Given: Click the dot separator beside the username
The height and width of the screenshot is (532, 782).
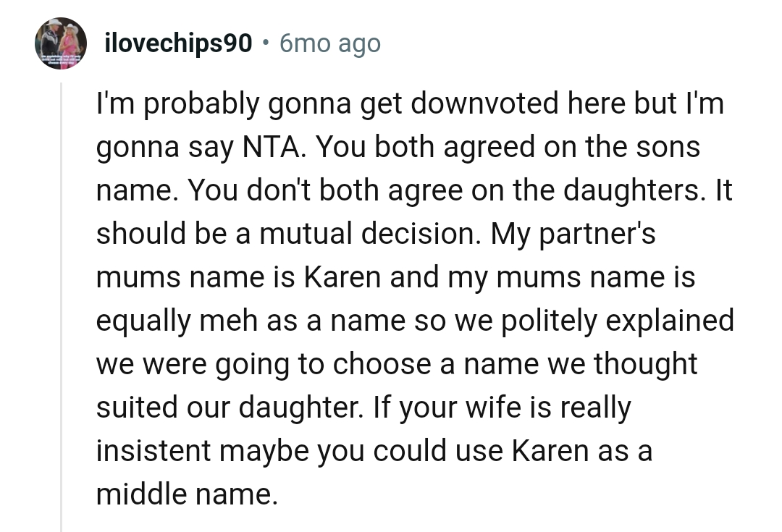Looking at the screenshot, I should click(266, 44).
